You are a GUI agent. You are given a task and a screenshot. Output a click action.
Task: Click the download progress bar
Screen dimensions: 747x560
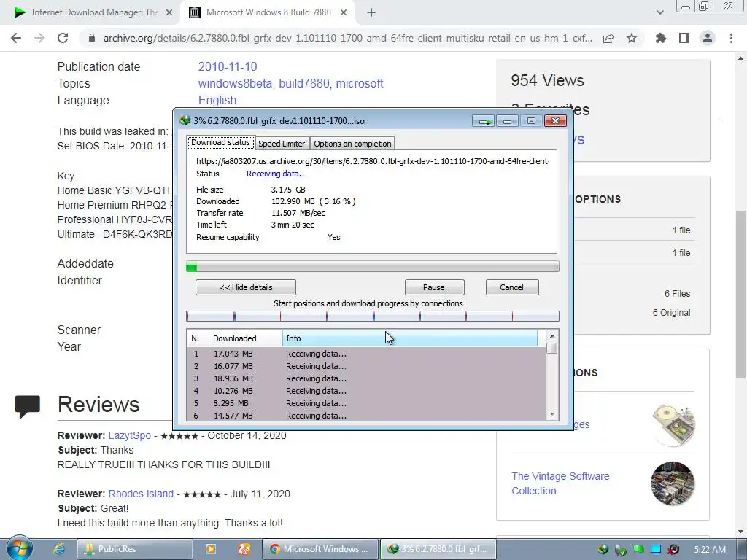pyautogui.click(x=373, y=267)
